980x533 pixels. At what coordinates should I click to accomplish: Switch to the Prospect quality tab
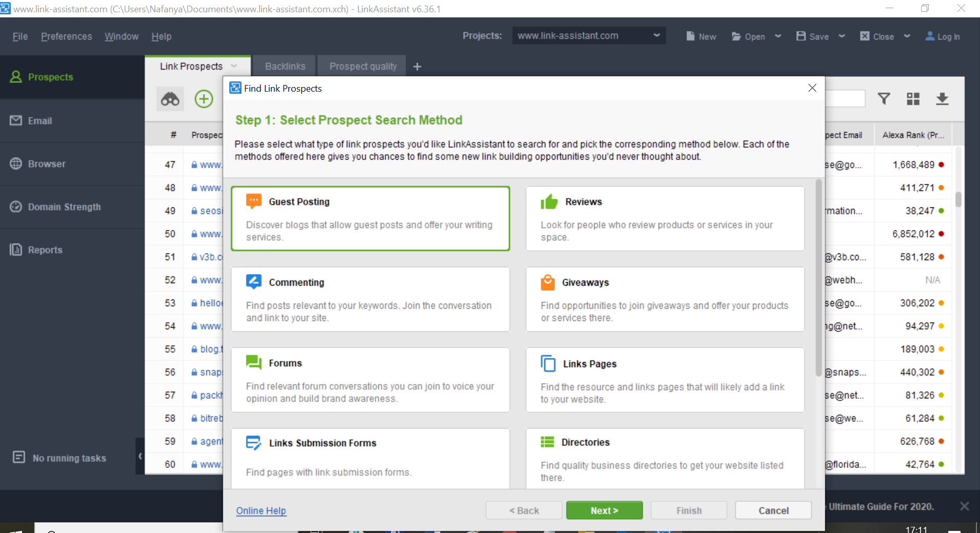363,66
